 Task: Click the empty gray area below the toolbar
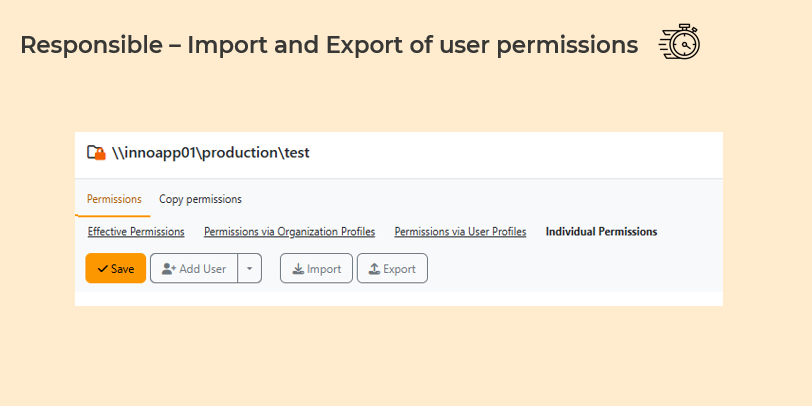click(x=560, y=285)
